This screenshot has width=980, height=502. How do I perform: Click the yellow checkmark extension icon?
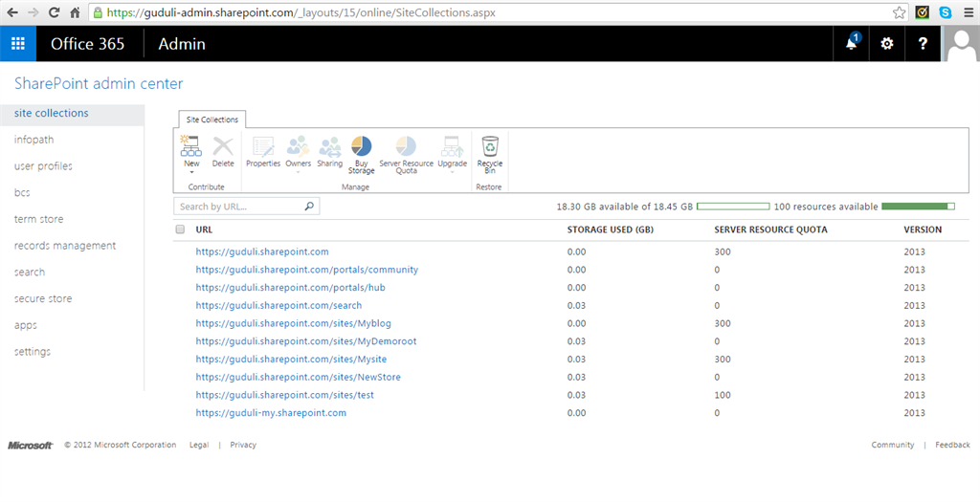pyautogui.click(x=922, y=12)
